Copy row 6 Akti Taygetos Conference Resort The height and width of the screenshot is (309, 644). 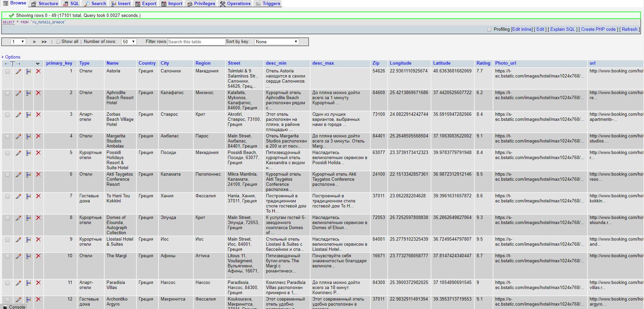(x=28, y=175)
